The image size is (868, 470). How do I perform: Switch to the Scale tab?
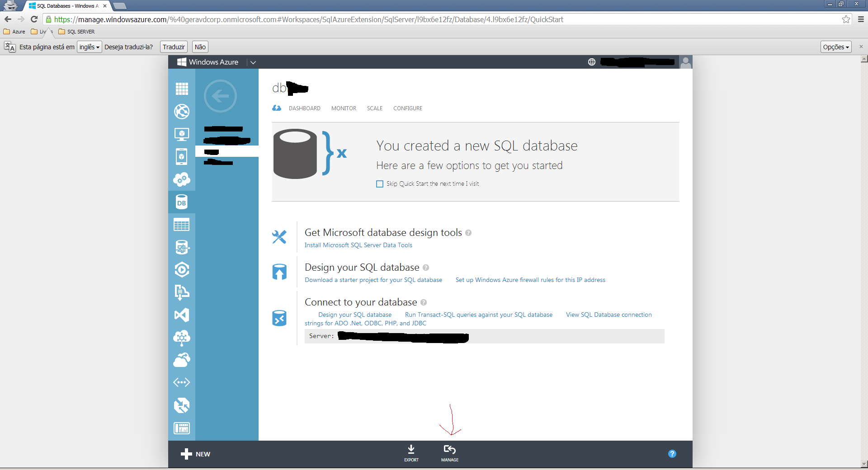(375, 108)
